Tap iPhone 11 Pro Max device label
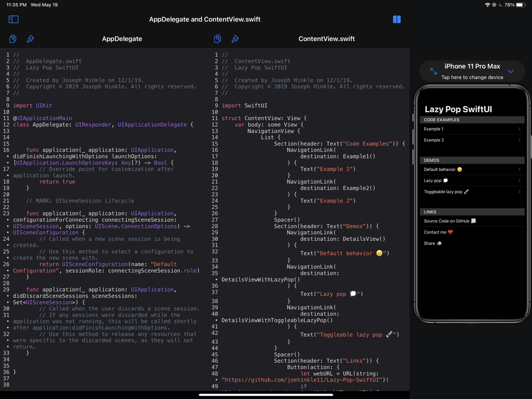The height and width of the screenshot is (399, 532). [472, 66]
